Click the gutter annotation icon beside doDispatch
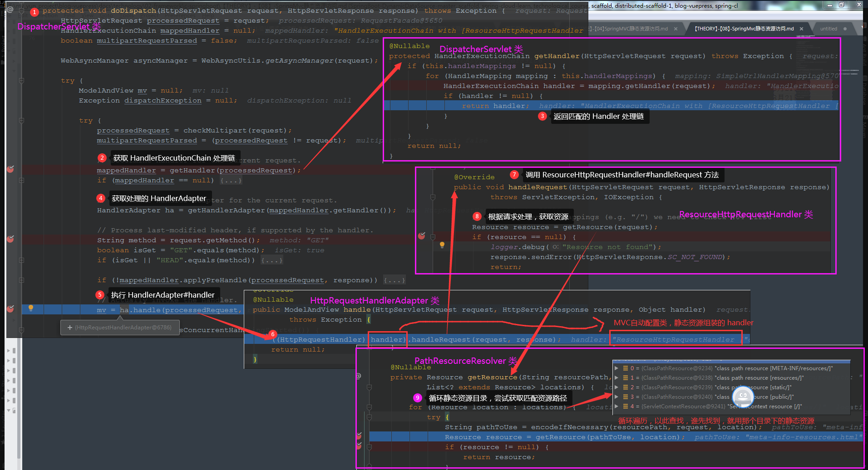 pos(10,10)
